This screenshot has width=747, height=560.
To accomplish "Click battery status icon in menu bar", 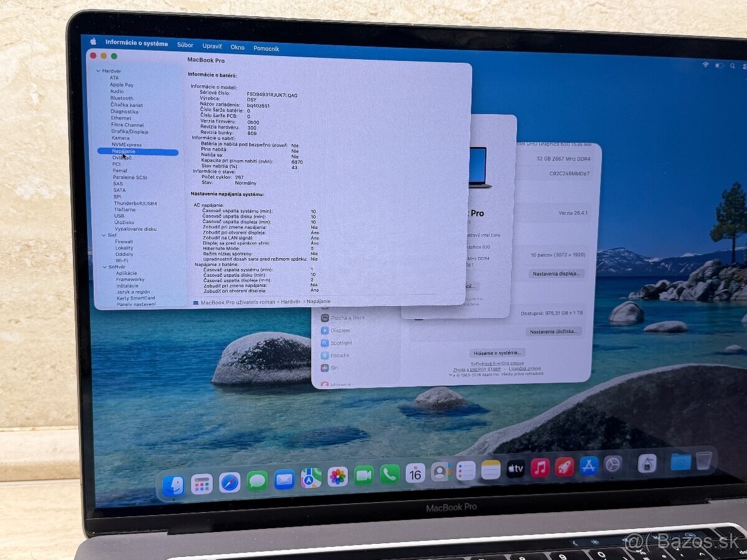I will [720, 65].
